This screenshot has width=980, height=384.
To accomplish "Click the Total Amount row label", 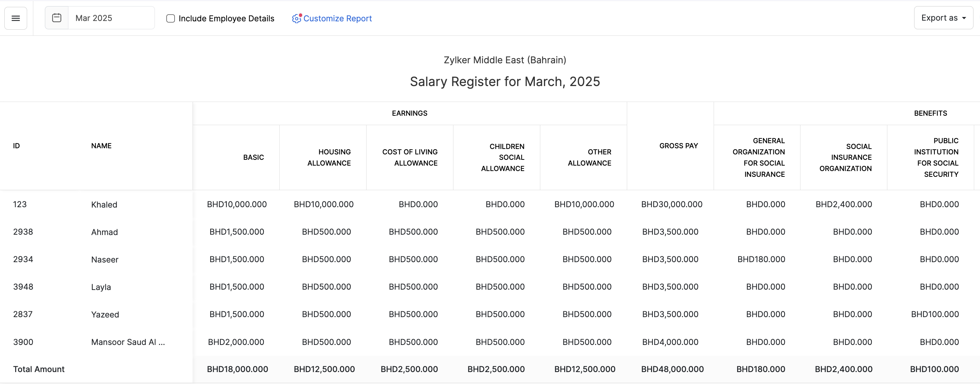I will pyautogui.click(x=39, y=369).
